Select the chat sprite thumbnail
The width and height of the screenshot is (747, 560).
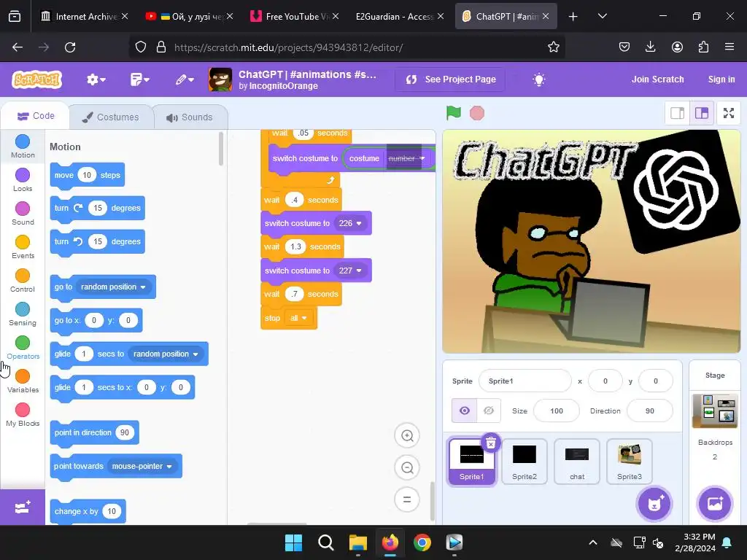tap(577, 462)
